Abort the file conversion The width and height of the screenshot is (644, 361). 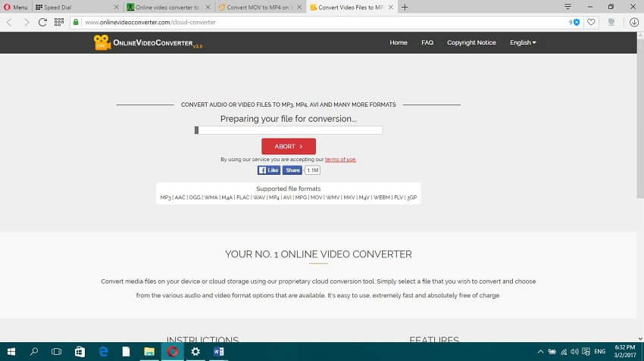[x=289, y=147]
